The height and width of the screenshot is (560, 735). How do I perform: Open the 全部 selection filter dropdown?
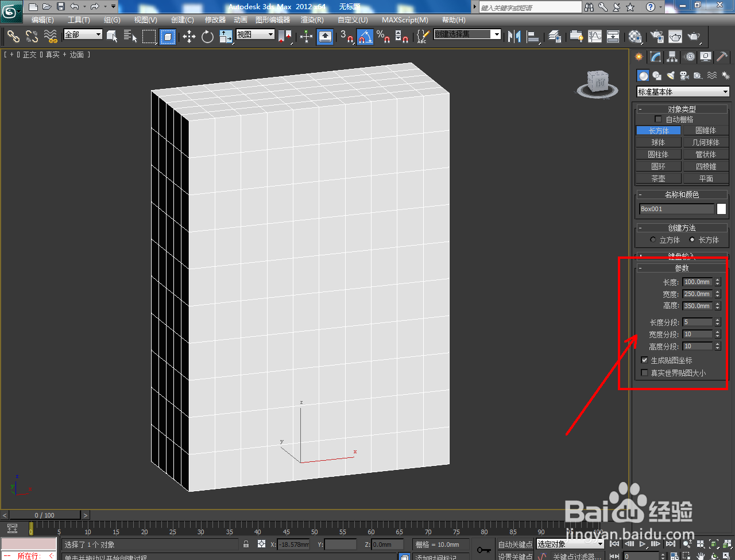point(83,34)
